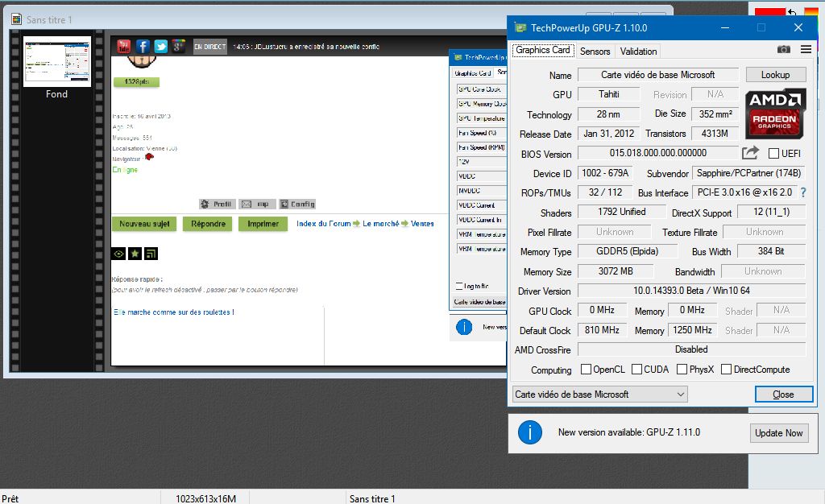Click the 1023x613x16M status bar entry
Viewport: 825px width, 504px height.
click(x=205, y=498)
